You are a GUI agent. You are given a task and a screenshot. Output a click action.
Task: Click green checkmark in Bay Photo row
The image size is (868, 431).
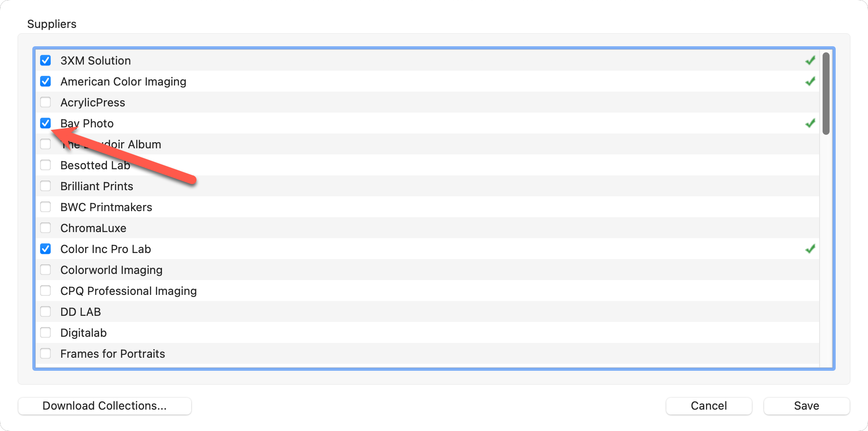(x=810, y=123)
